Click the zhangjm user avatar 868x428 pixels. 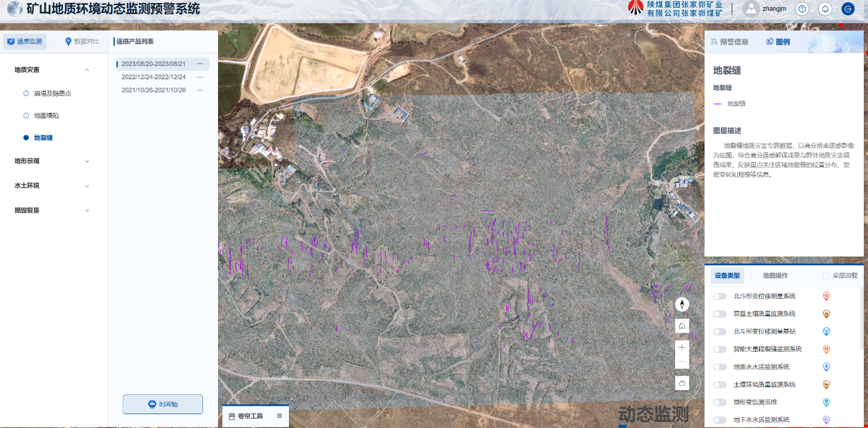click(x=751, y=8)
